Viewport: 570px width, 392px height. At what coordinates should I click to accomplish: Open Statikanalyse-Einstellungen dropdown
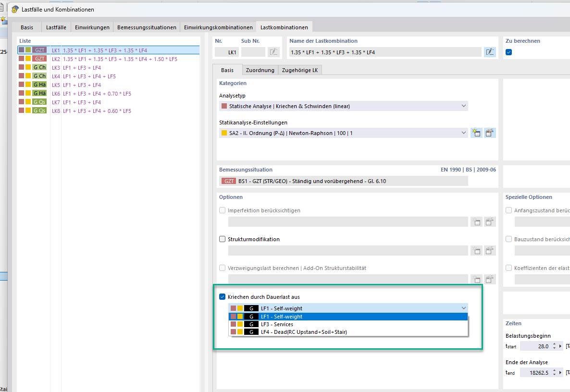coord(344,133)
